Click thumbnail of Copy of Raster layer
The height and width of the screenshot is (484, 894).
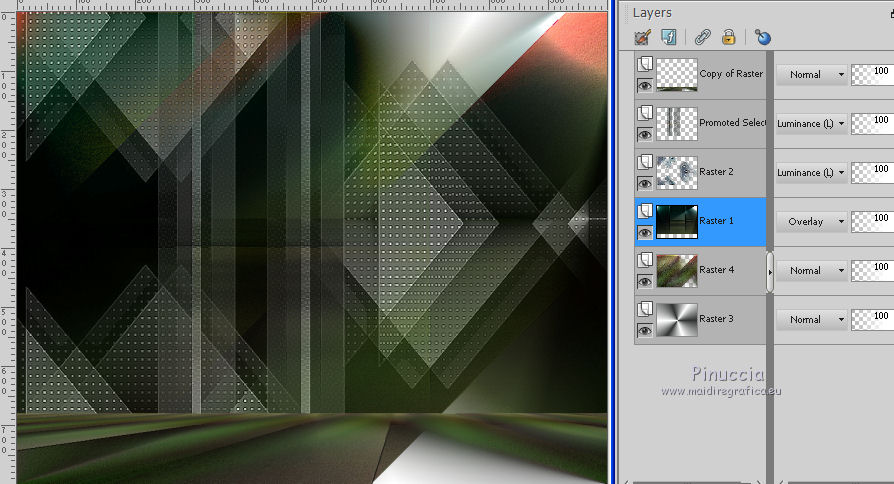tap(677, 75)
